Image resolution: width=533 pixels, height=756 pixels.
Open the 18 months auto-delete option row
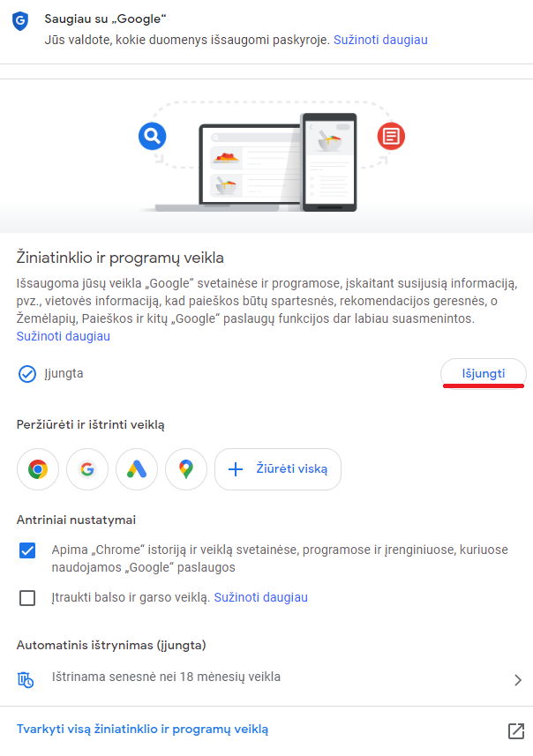coord(266,679)
